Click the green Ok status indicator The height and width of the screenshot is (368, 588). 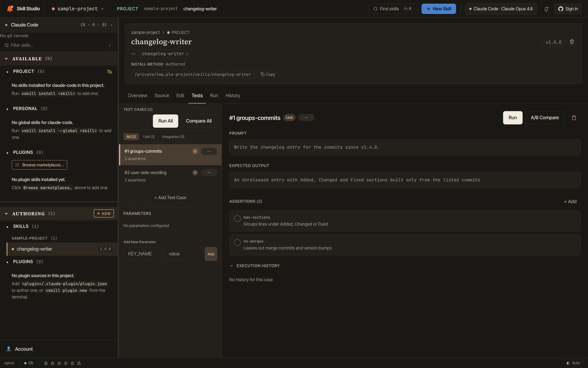pos(29,363)
